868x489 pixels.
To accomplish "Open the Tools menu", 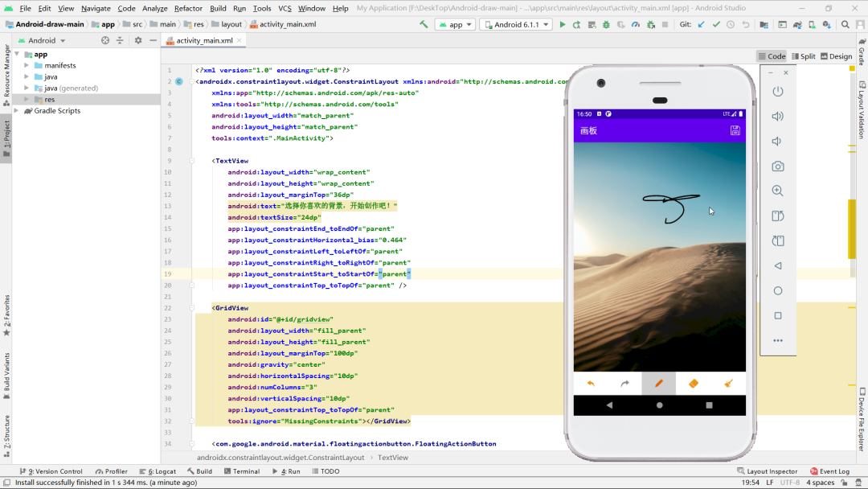I will point(262,8).
